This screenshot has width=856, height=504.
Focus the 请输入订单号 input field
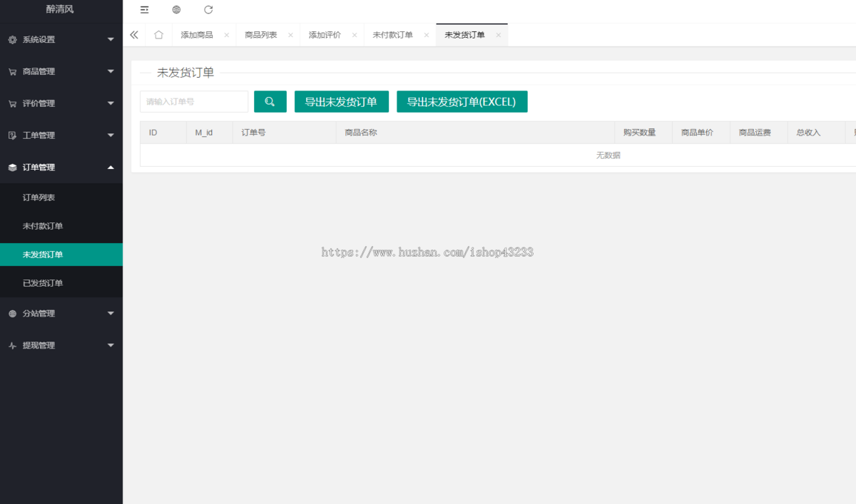click(194, 102)
